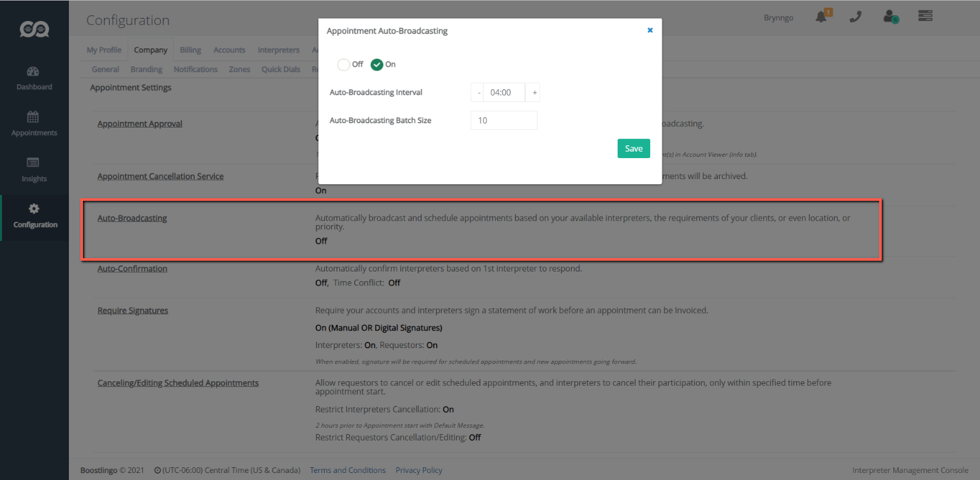
Task: Open Appointments calendar in sidebar
Action: coord(34,124)
